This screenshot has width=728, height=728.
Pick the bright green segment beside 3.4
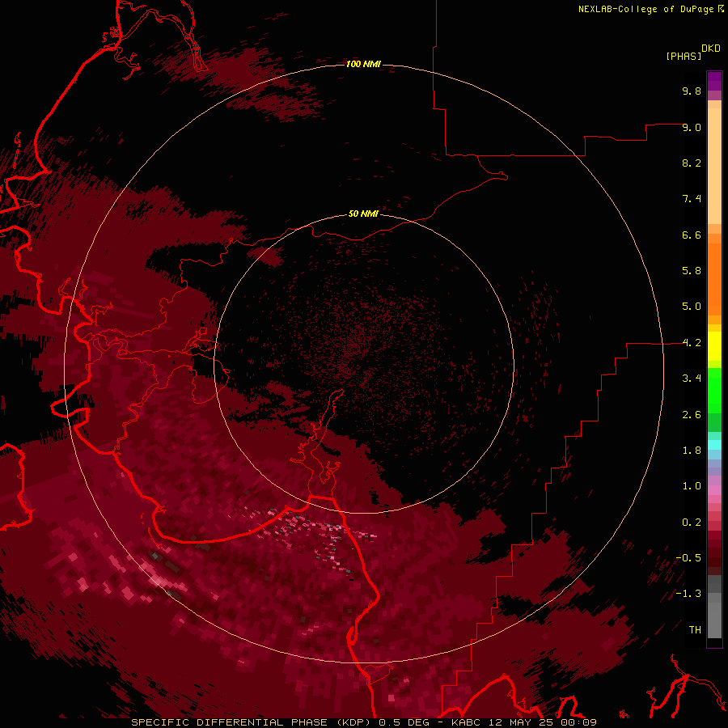click(x=714, y=389)
